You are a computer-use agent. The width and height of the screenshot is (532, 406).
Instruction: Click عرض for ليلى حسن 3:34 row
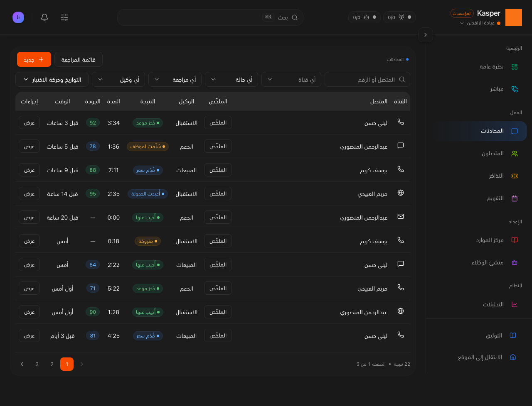(29, 122)
